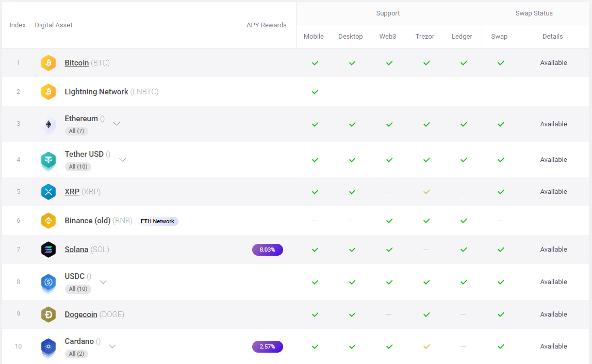Click Dogecoin's Desktop support checkmark
This screenshot has height=364, width=592.
[352, 314]
